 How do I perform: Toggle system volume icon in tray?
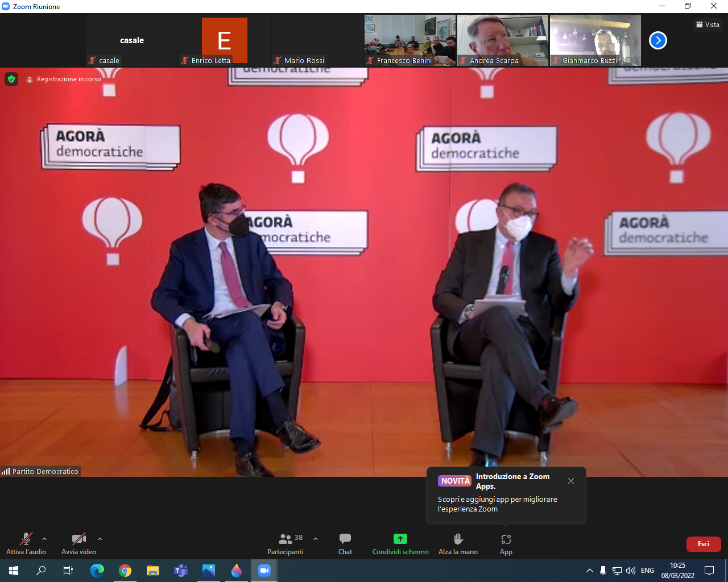(630, 571)
